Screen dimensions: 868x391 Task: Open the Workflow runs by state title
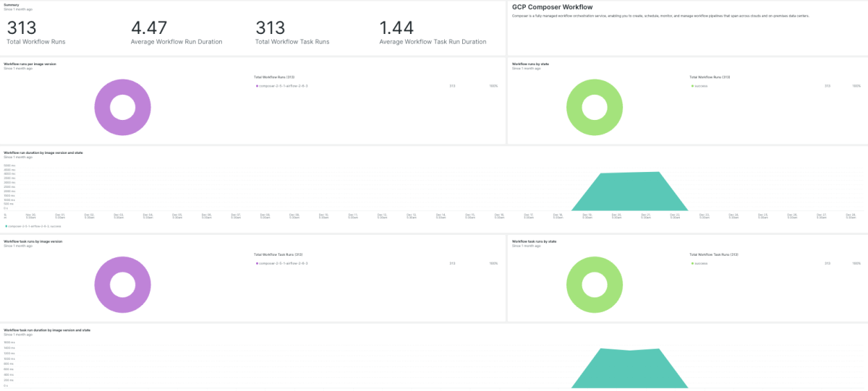[x=530, y=64]
